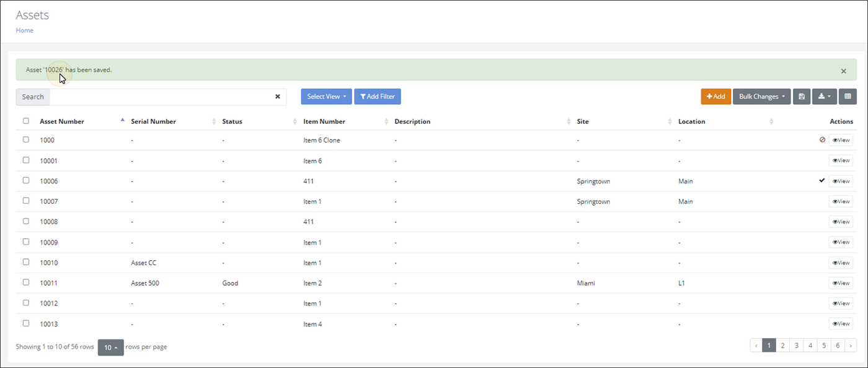Check the box for asset 10011
The image size is (868, 368).
coord(26,283)
